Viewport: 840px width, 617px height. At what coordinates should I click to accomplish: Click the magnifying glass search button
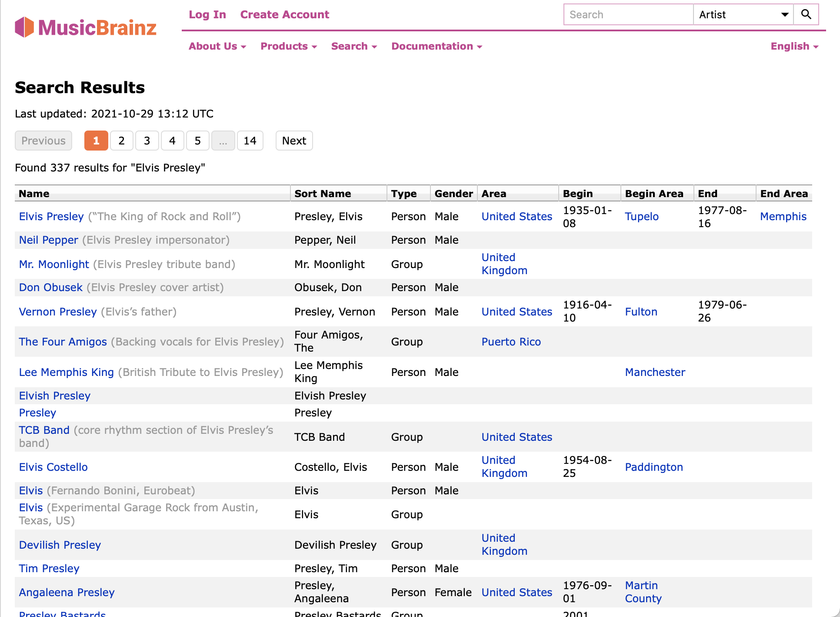[806, 14]
